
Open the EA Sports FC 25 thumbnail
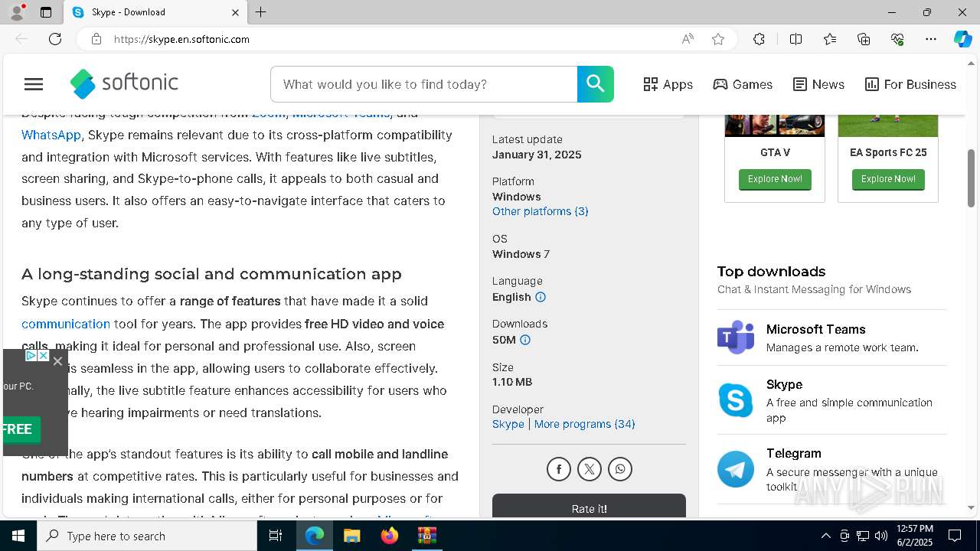click(x=888, y=126)
